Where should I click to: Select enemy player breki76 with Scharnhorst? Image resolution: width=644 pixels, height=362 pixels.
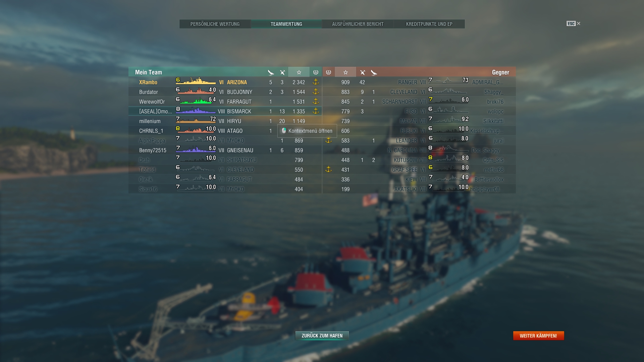pos(495,102)
